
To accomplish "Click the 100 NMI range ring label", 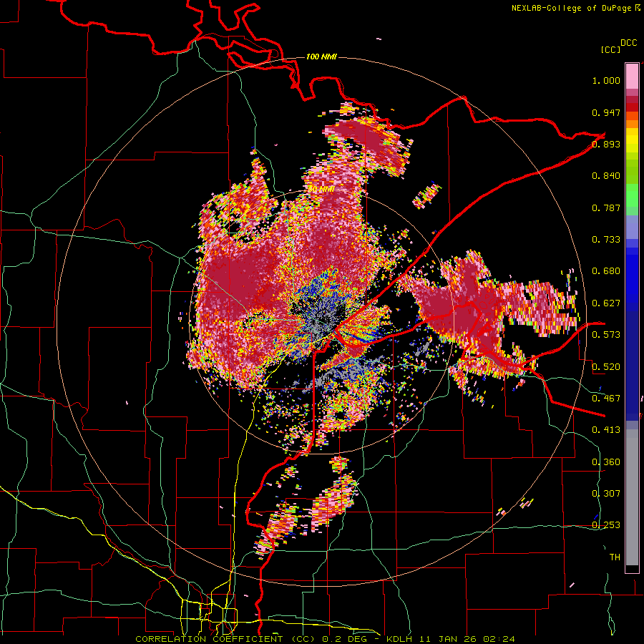I will tap(321, 57).
